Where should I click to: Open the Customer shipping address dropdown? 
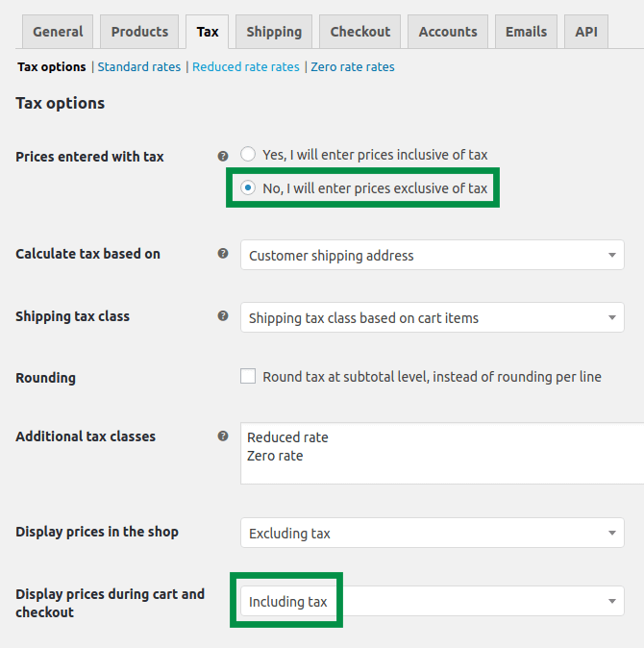[433, 255]
